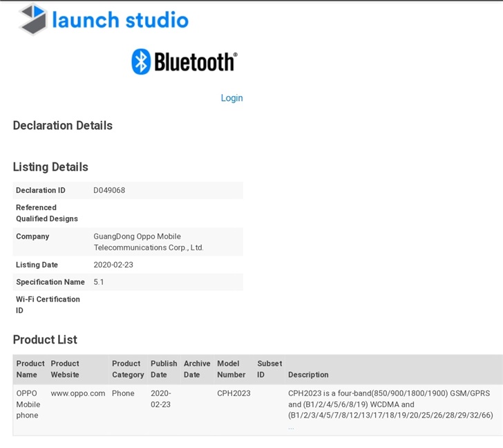The height and width of the screenshot is (448, 503).
Task: Click the Listing Date label
Action: 37,265
